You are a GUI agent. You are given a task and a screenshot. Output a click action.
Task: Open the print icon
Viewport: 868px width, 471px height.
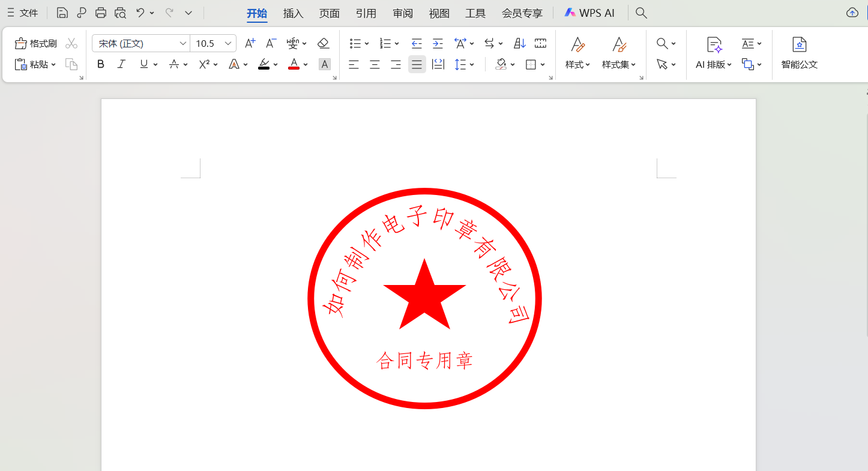(x=101, y=13)
